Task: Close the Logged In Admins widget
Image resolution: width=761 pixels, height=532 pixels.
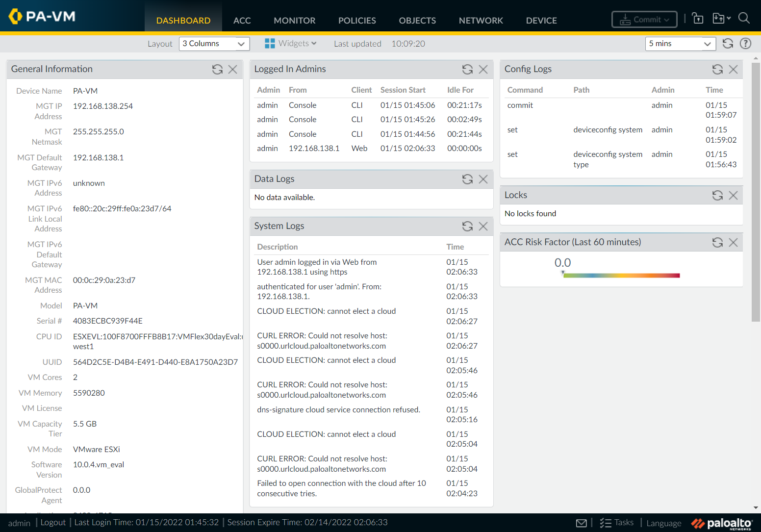Action: click(x=483, y=70)
